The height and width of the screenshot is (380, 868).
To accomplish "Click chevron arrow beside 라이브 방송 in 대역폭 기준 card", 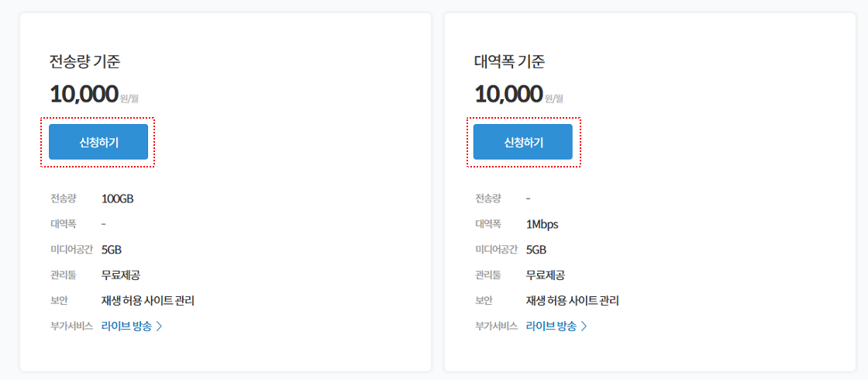I will [x=584, y=326].
